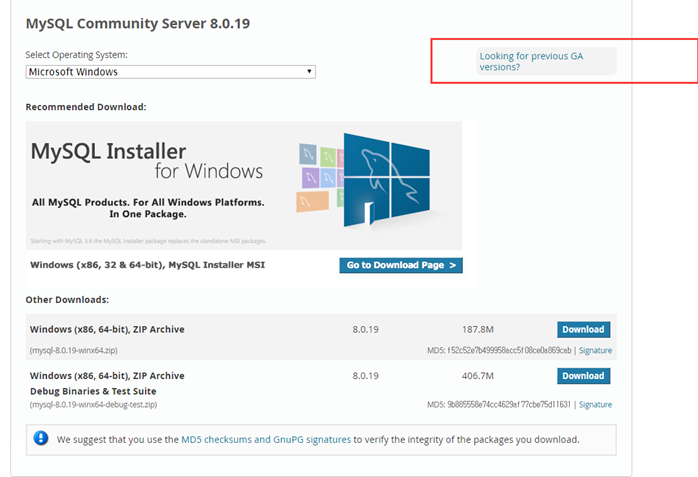The height and width of the screenshot is (477, 698).
Task: Download the 187.8M Windows ZIP Archive
Action: click(x=583, y=329)
